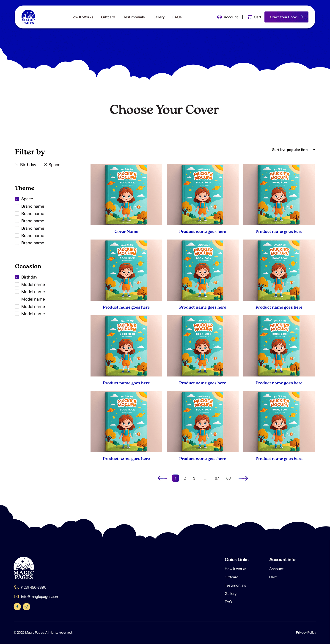Uncheck the Space theme checkbox
The width and height of the screenshot is (330, 644).
point(17,199)
